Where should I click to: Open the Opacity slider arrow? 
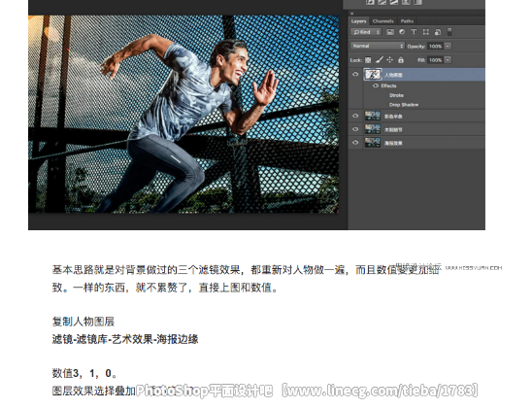(x=448, y=46)
